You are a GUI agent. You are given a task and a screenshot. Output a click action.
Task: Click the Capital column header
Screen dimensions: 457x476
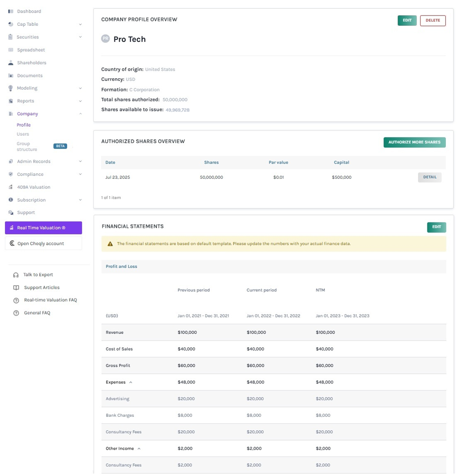tap(342, 163)
